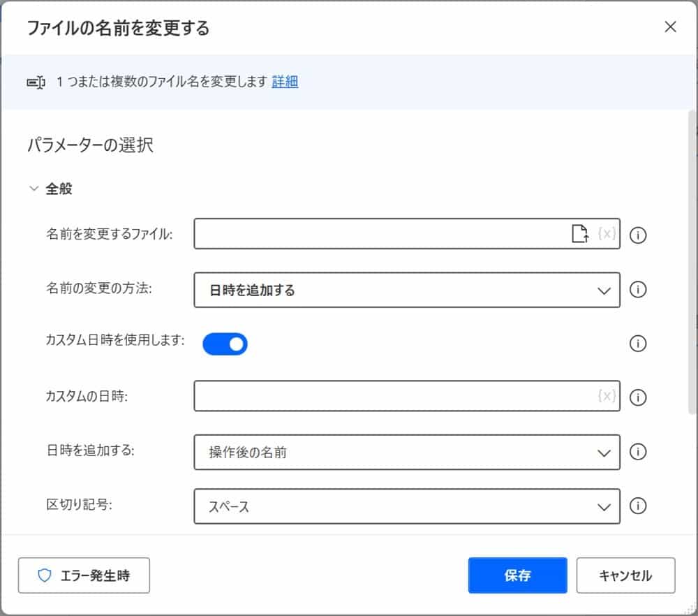The height and width of the screenshot is (616, 698).
Task: Open the エラー発生時 settings
Action: [x=84, y=575]
